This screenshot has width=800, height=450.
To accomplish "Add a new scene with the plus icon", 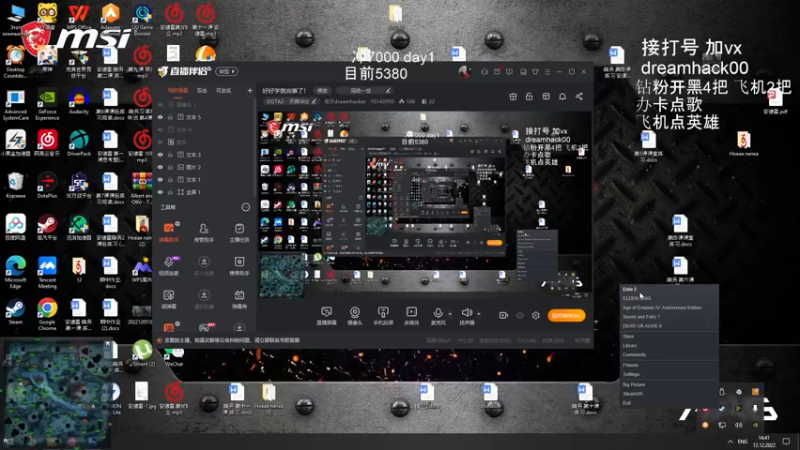I will (x=249, y=91).
